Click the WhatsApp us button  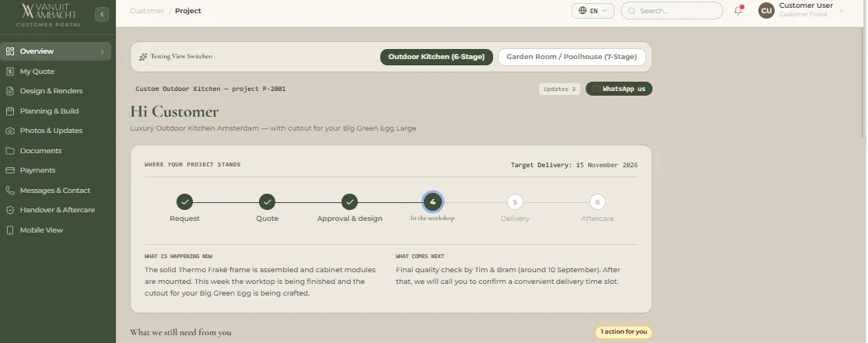pos(619,89)
